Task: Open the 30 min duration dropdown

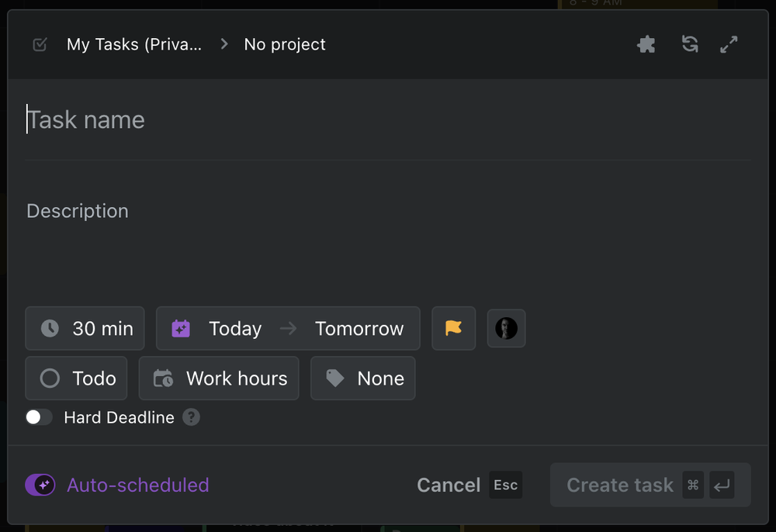Action: pyautogui.click(x=85, y=328)
